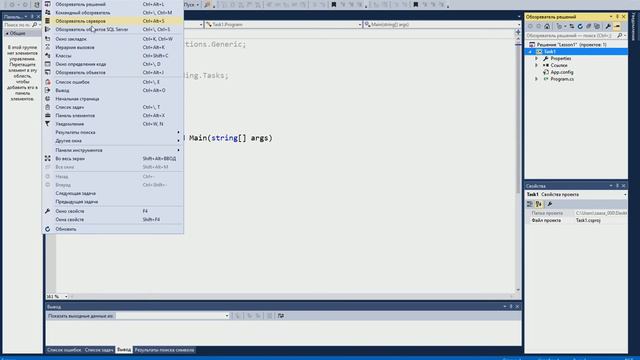The image size is (640, 360).
Task: Expand the Ссылки tree node
Action: 537,65
